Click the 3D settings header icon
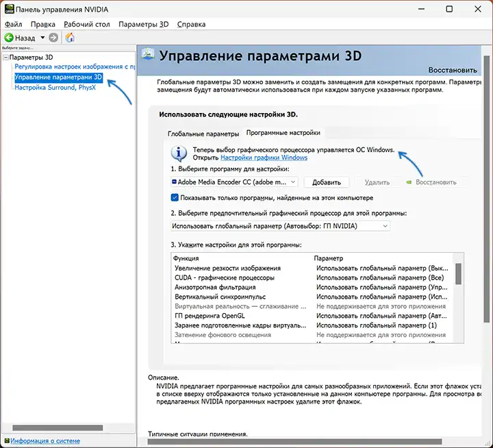The width and height of the screenshot is (493, 448). [x=148, y=54]
